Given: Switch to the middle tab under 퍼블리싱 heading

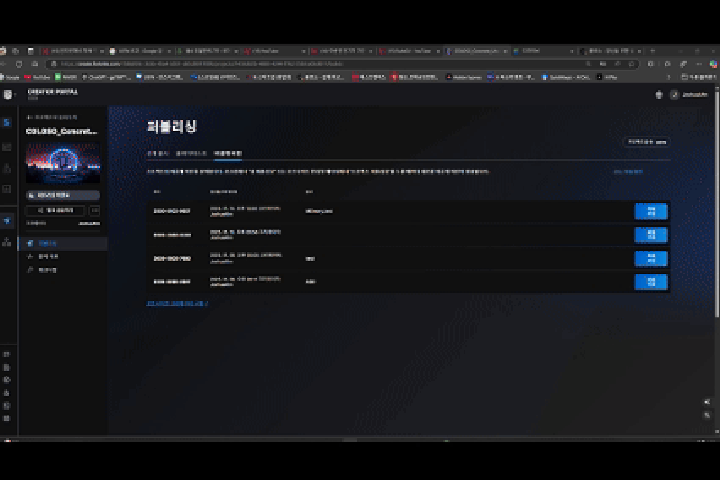Looking at the screenshot, I should (191, 153).
